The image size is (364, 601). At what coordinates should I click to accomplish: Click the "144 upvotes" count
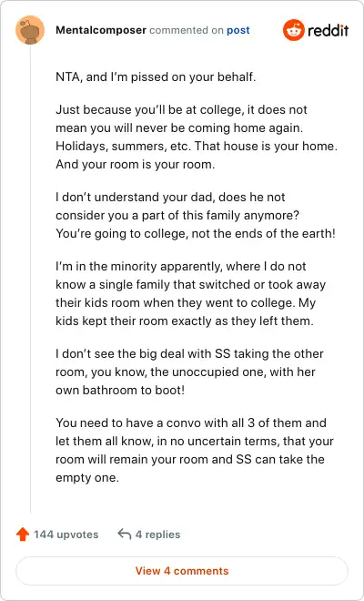[66, 535]
